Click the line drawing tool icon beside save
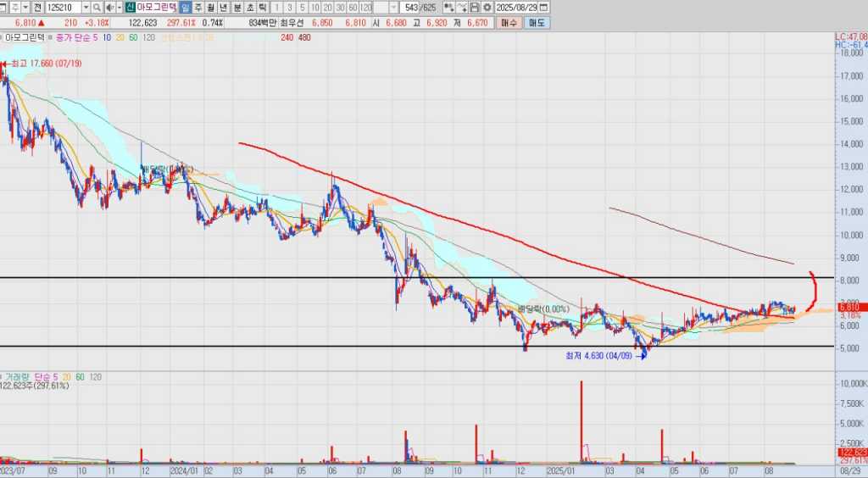This screenshot has height=478, width=868. point(462,8)
